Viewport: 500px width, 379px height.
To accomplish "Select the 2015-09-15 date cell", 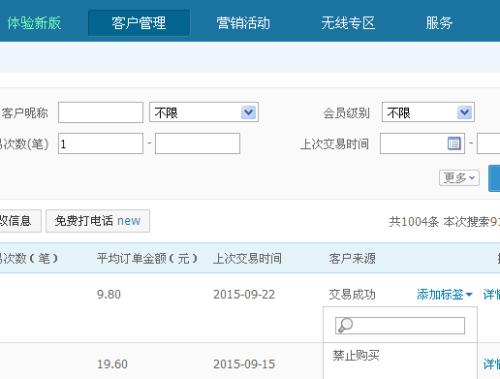I will pyautogui.click(x=244, y=364).
